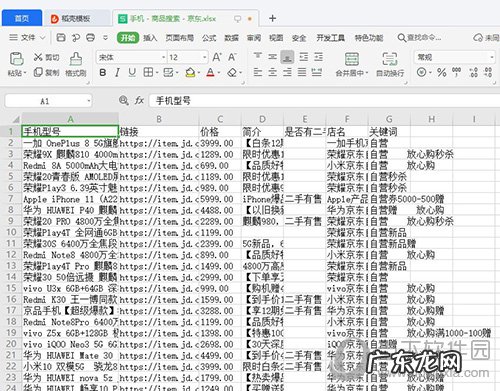Click the Save icon in quick toolbar

pos(61,37)
